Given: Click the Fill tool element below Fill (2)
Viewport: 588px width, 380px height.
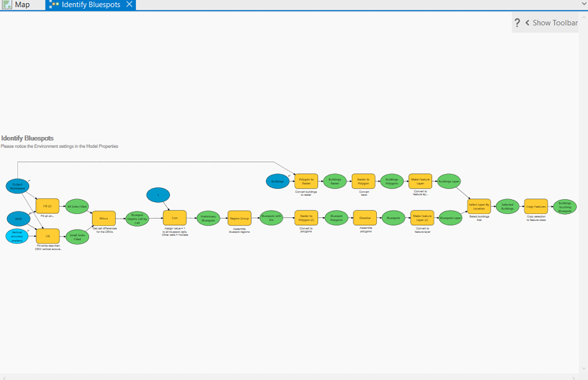Looking at the screenshot, I should point(48,236).
